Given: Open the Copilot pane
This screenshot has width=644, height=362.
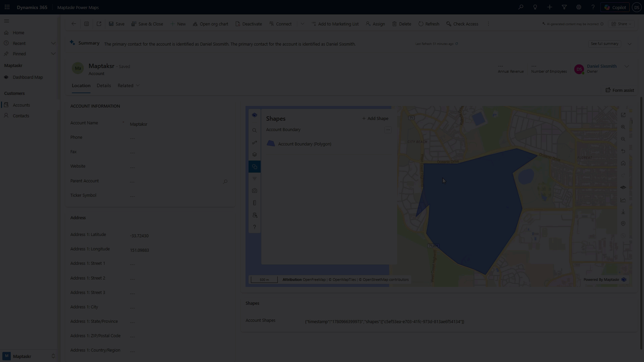Looking at the screenshot, I should coord(615,7).
